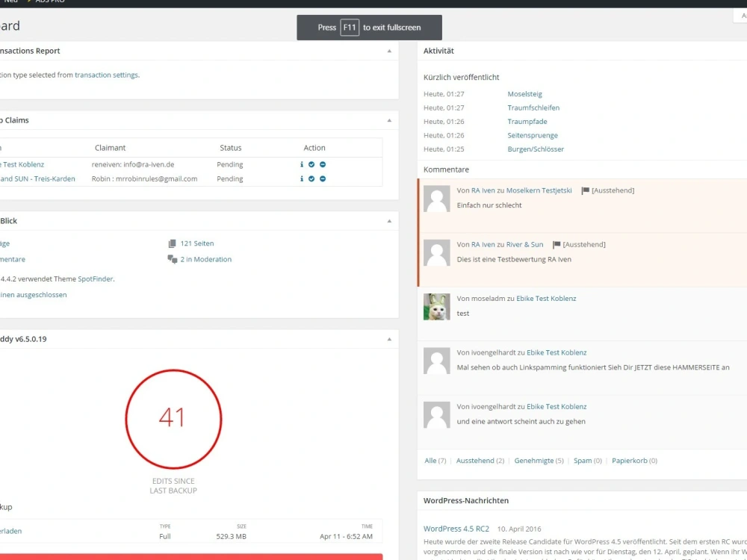Click avatar of 'Einfach nur schlecht' comment
Viewport: 747px width, 560px height.
437,199
